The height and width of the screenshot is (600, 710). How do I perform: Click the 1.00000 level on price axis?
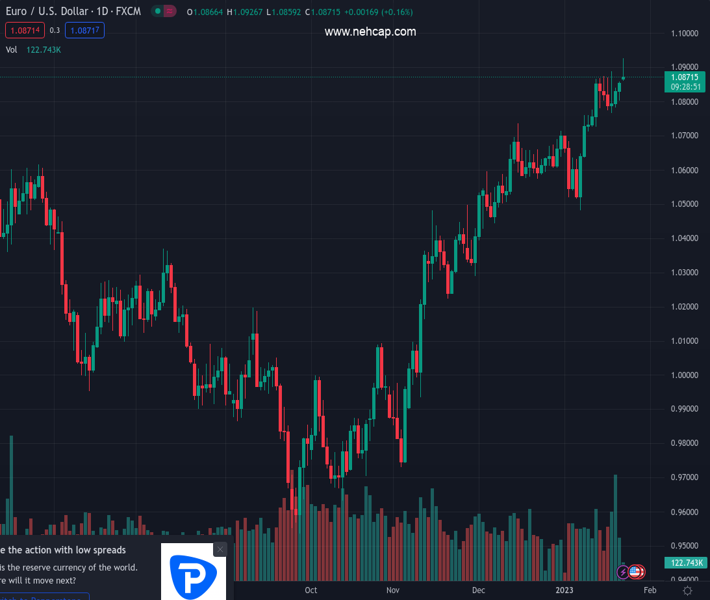[x=684, y=375]
